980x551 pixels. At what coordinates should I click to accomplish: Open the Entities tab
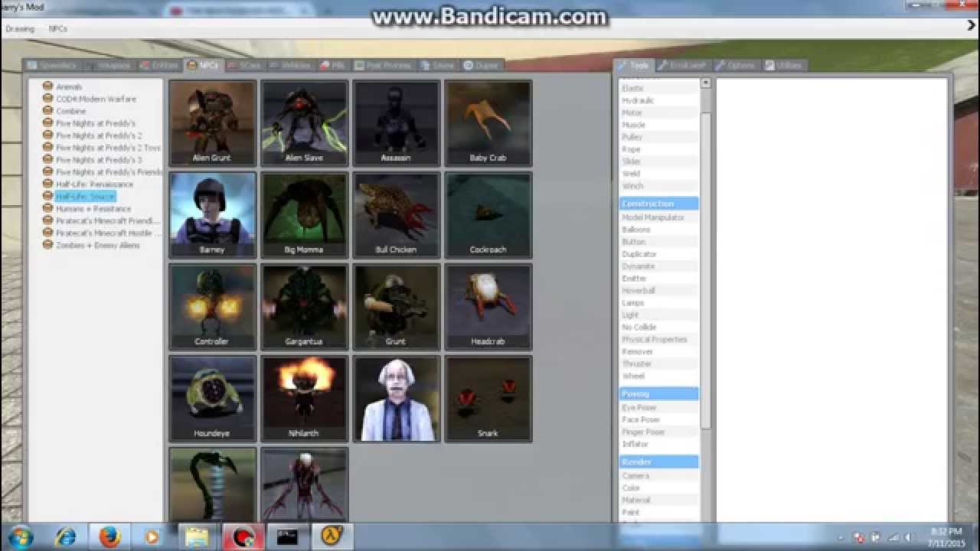click(159, 66)
